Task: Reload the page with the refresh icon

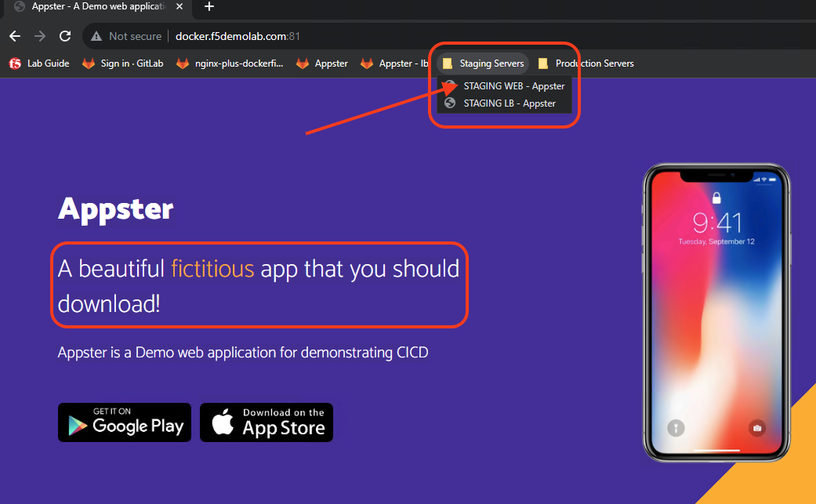Action: coord(65,36)
